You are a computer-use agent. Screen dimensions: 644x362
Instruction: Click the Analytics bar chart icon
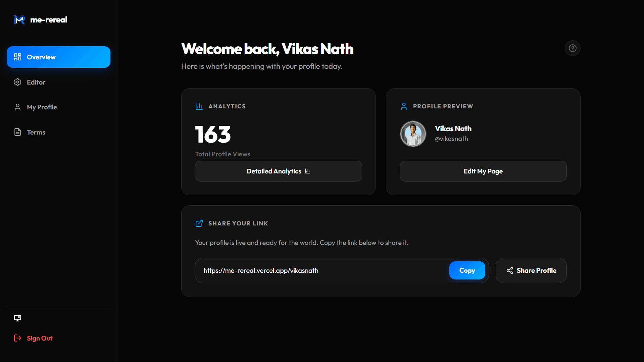199,106
